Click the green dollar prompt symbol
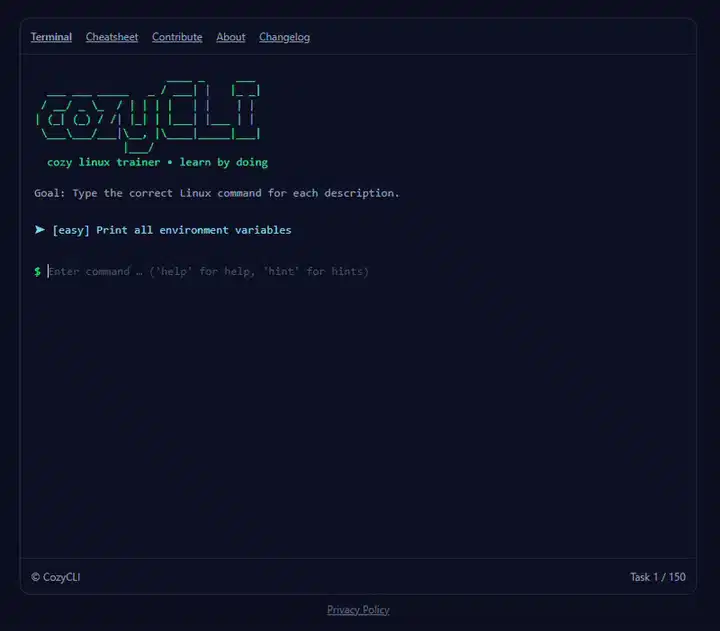Screen dimensions: 720x631 [38, 271]
